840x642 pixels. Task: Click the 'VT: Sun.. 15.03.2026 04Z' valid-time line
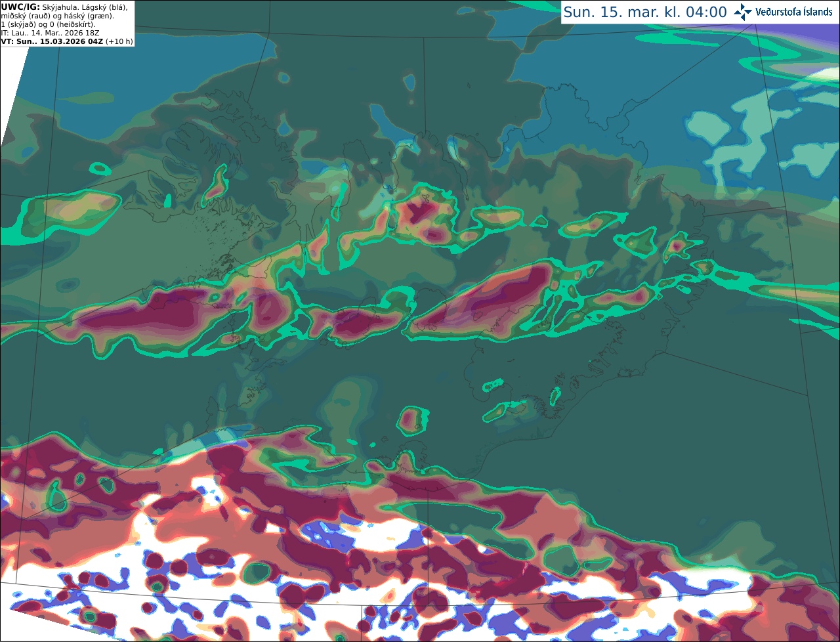click(x=52, y=41)
